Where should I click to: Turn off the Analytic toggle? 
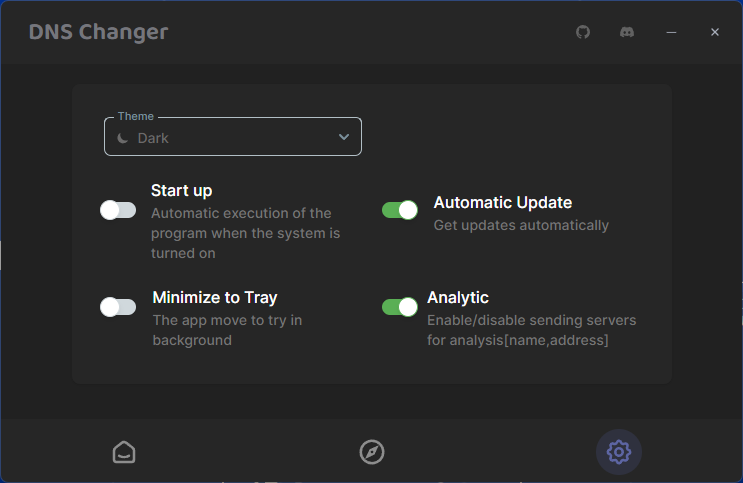click(x=400, y=307)
